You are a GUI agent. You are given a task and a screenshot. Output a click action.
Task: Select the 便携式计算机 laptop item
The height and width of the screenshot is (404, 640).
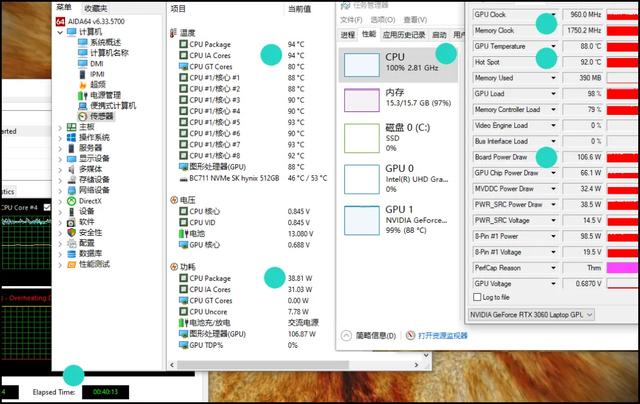tap(115, 105)
